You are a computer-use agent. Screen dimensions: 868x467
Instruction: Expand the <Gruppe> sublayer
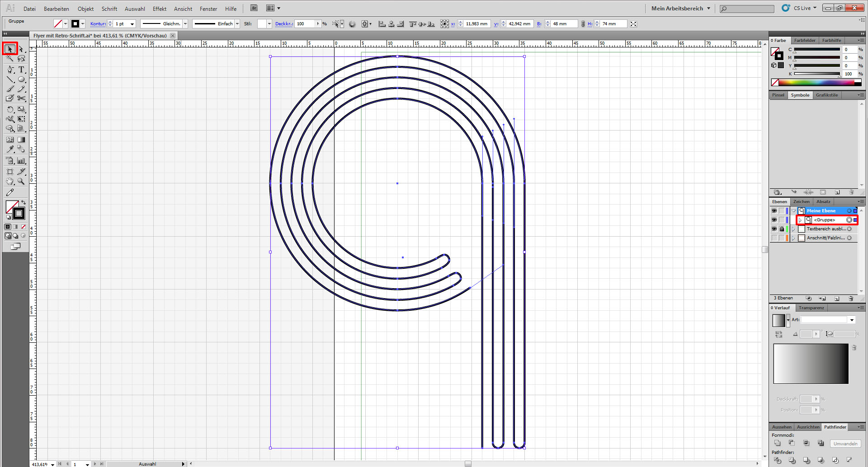(x=800, y=220)
